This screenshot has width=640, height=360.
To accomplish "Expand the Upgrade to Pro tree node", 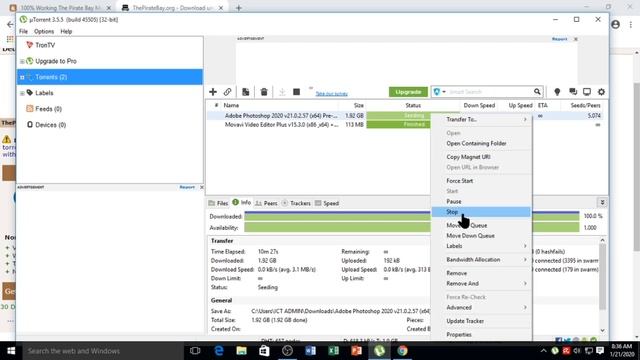I will [x=22, y=61].
